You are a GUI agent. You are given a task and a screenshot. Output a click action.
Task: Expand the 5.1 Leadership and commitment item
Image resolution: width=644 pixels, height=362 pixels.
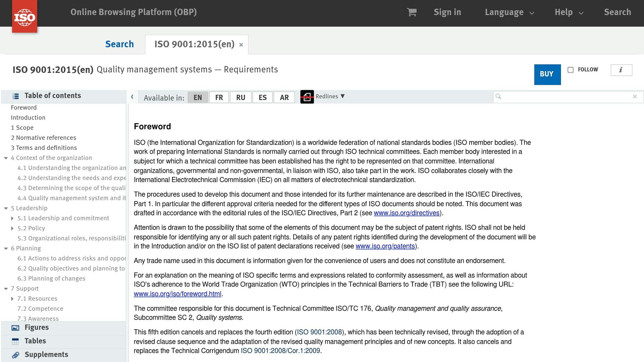(x=12, y=218)
